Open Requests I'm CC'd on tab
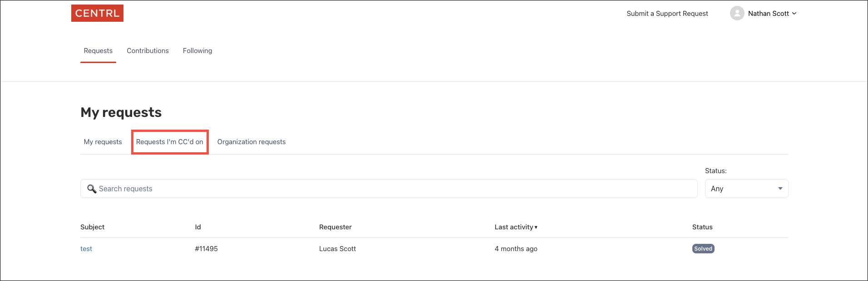 (x=170, y=142)
